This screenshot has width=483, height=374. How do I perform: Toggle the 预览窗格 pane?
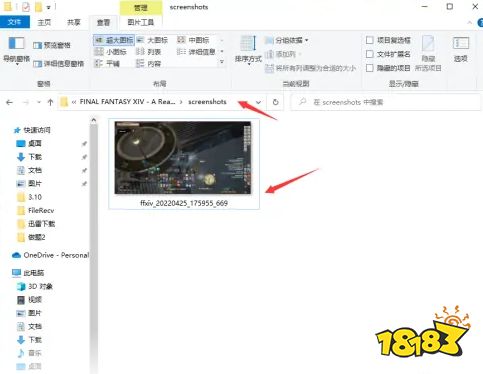point(52,45)
